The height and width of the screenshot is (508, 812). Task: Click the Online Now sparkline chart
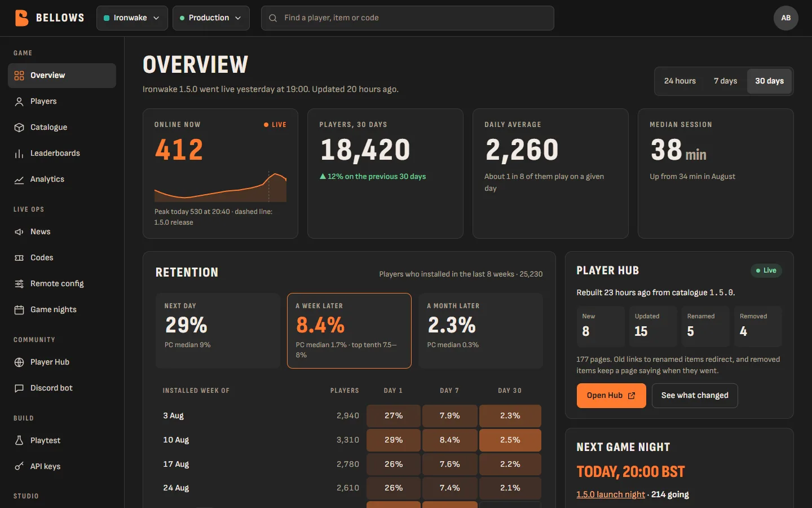[220, 187]
